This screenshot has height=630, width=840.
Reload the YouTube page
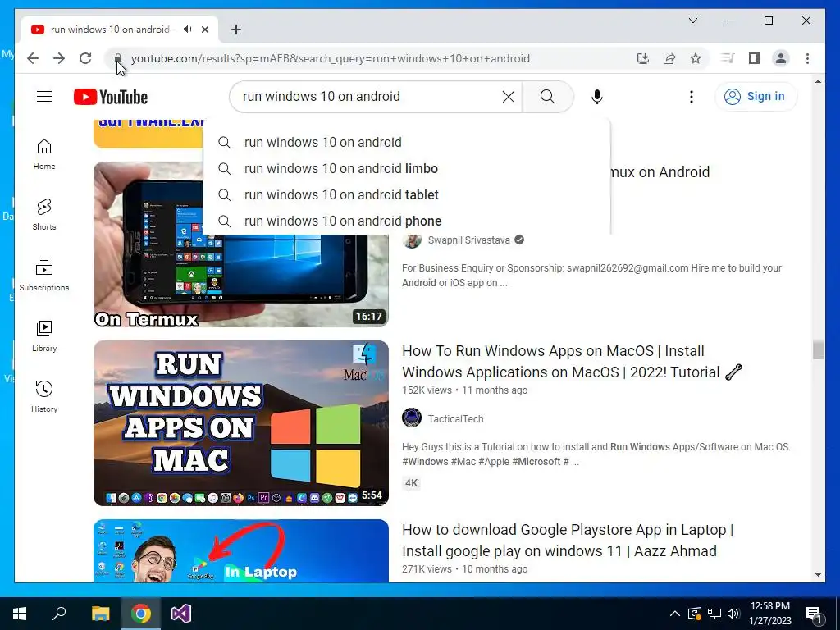click(85, 58)
